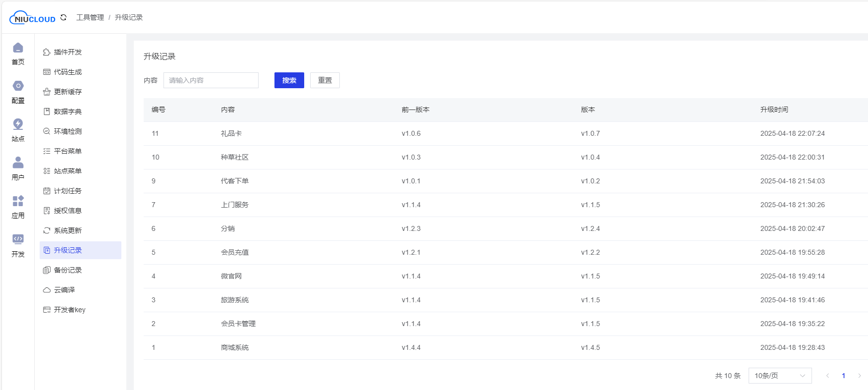
Task: Focus the 请输入内容 search input
Action: [211, 80]
